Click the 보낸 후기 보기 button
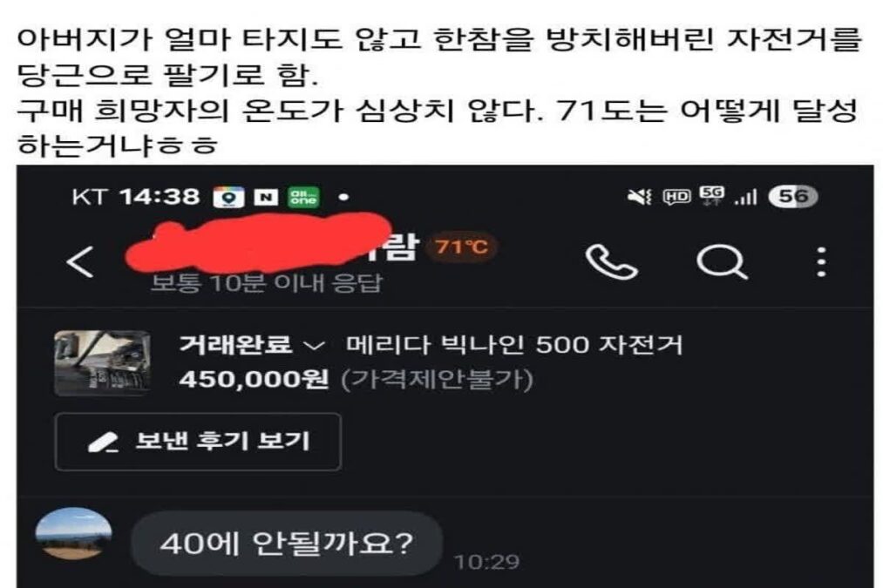The image size is (883, 588). 198,442
